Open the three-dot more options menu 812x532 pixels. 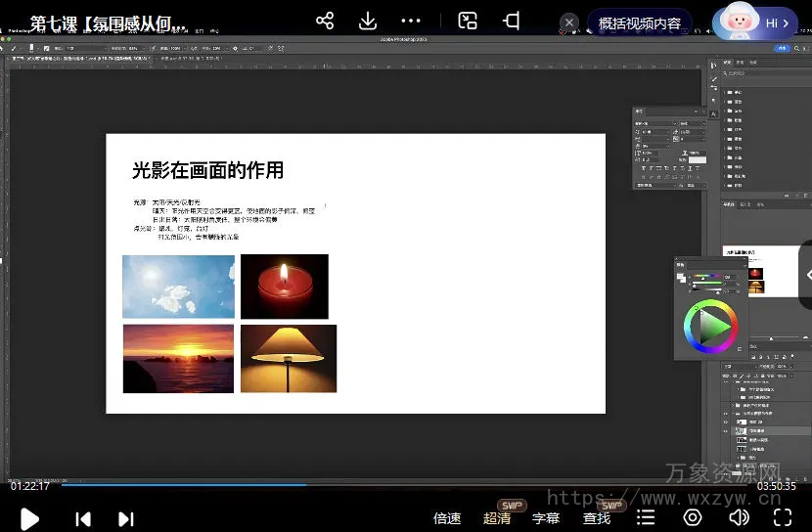(x=411, y=22)
